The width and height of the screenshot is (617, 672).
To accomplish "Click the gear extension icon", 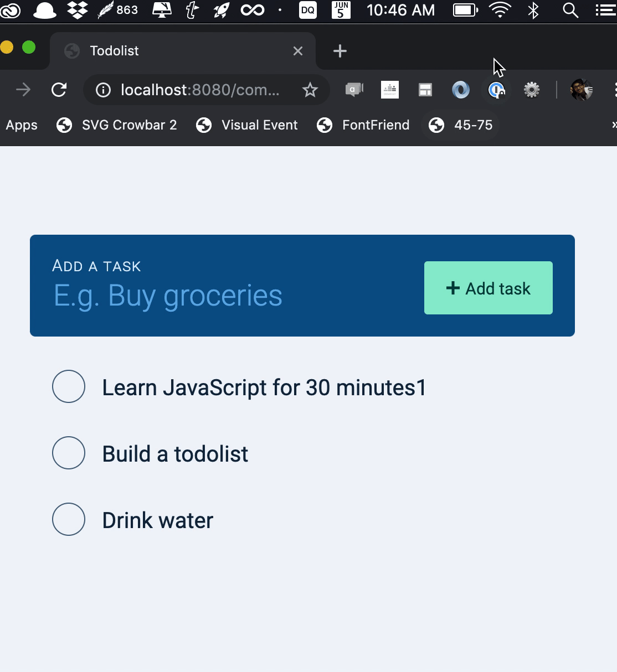I will tap(532, 90).
